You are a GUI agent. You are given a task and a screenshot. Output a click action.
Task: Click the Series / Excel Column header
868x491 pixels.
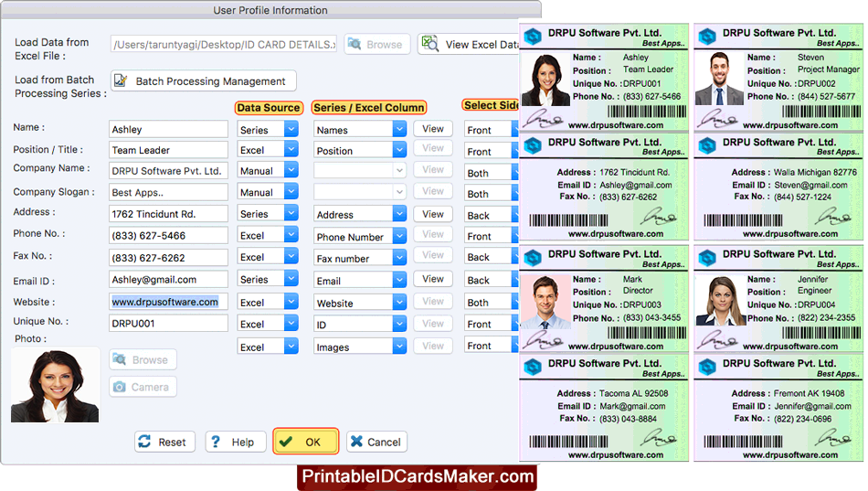click(369, 108)
